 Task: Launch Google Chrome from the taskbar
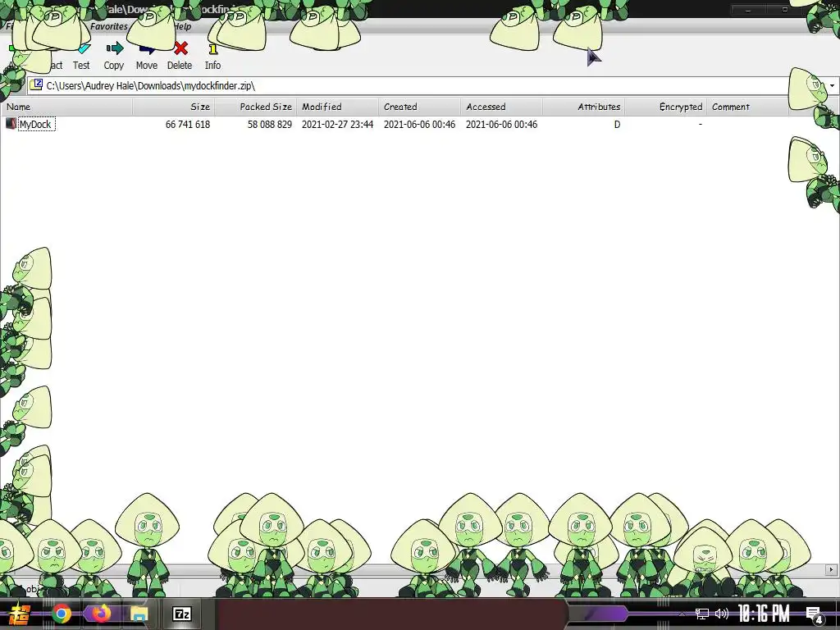coord(61,614)
